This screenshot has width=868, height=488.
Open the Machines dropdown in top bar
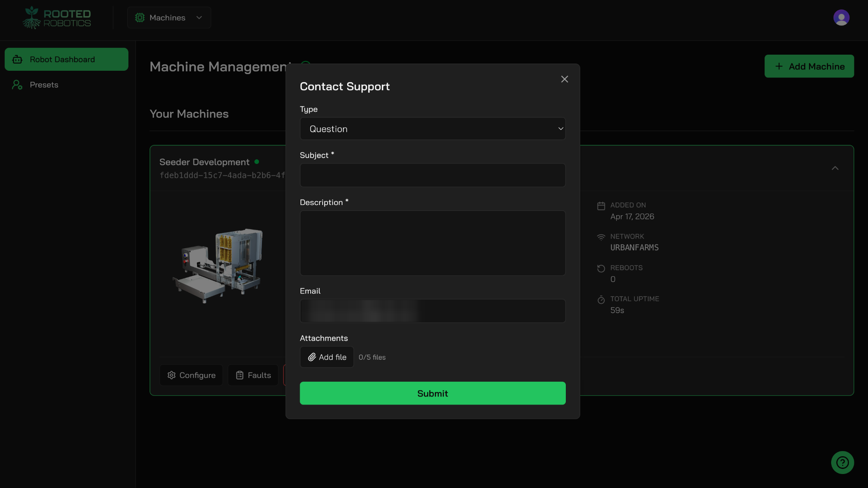pyautogui.click(x=169, y=18)
